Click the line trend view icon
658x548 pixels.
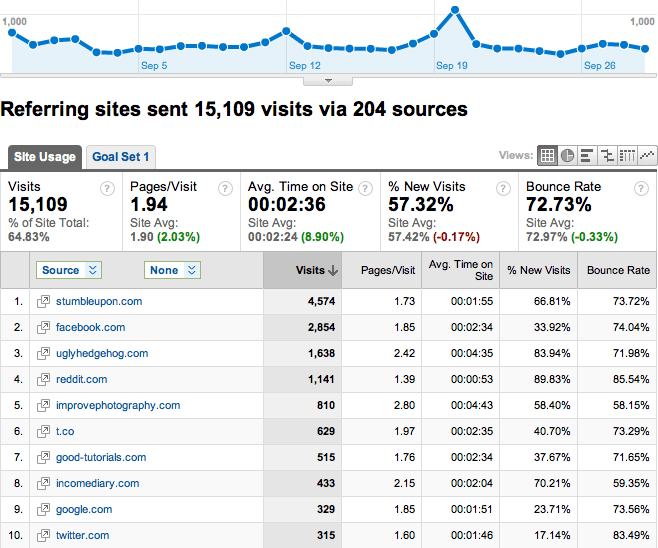pyautogui.click(x=647, y=156)
